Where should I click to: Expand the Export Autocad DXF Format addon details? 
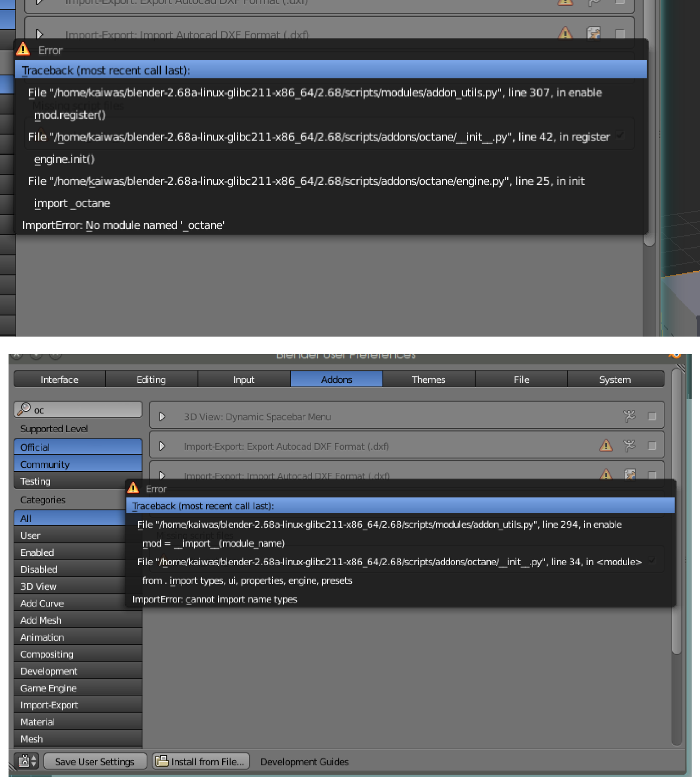click(162, 446)
